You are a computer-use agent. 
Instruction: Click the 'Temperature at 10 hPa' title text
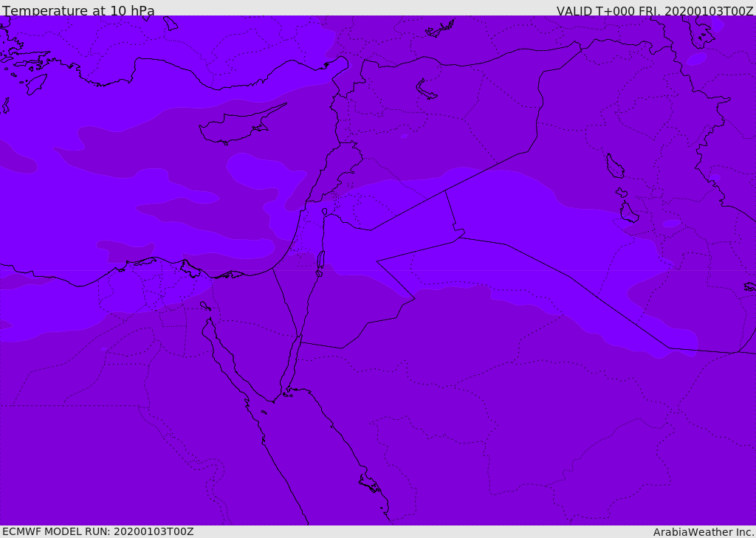78,10
